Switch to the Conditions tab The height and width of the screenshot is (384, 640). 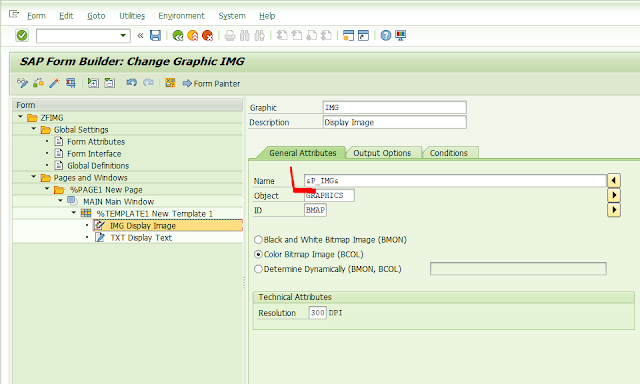coord(448,153)
